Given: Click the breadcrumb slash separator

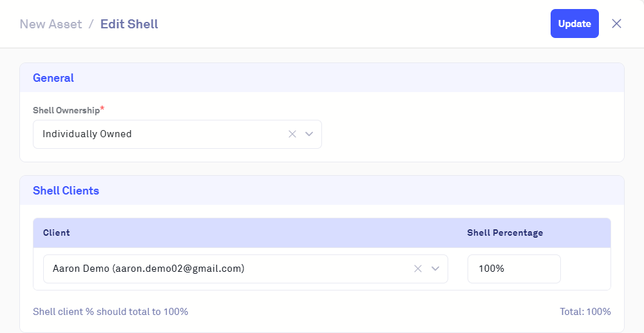Looking at the screenshot, I should click(91, 24).
